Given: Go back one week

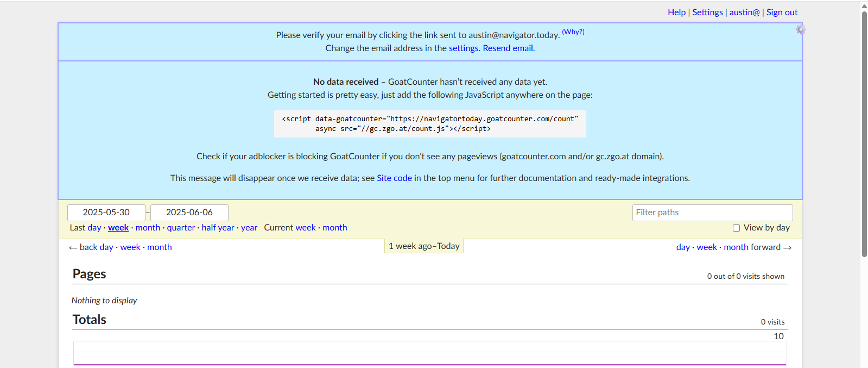Looking at the screenshot, I should (x=130, y=247).
